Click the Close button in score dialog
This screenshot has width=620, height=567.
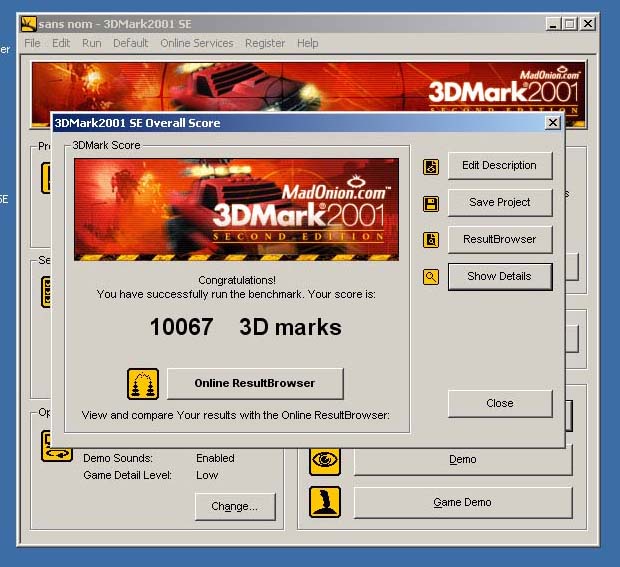[x=500, y=404]
